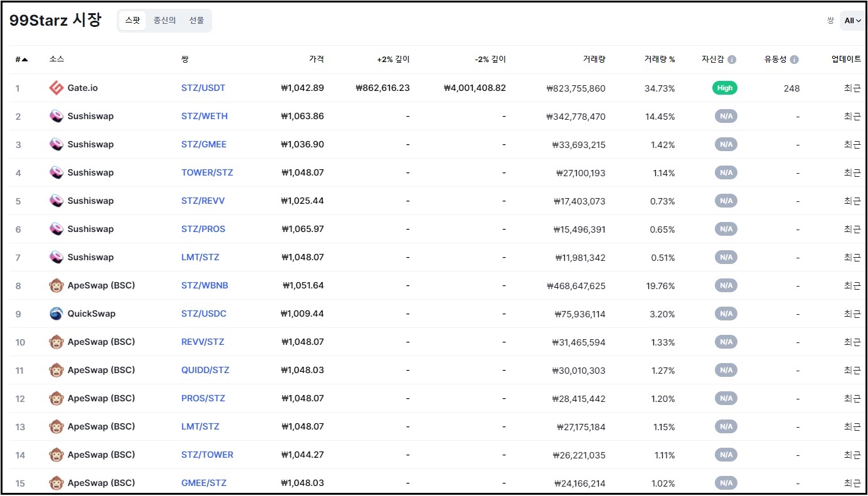Open the STZ/USDT pair link

tap(203, 88)
